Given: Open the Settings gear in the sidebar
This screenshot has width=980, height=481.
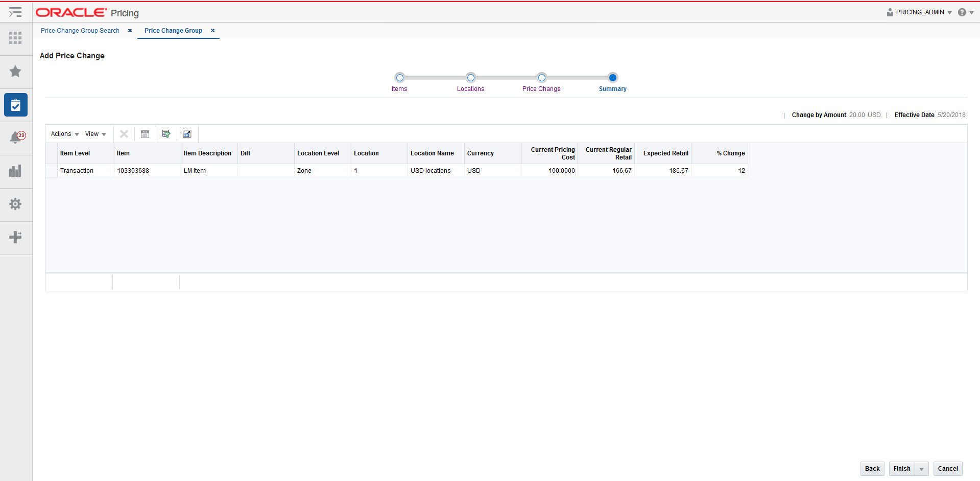Looking at the screenshot, I should [15, 204].
